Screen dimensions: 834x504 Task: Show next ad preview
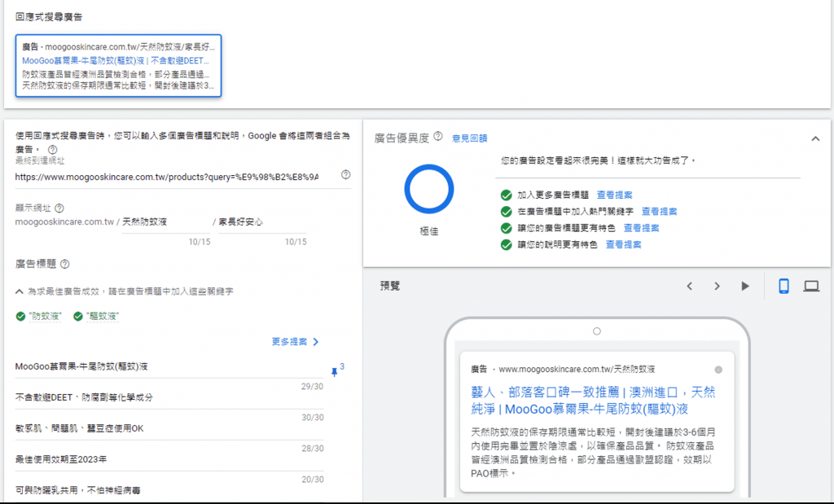(717, 286)
